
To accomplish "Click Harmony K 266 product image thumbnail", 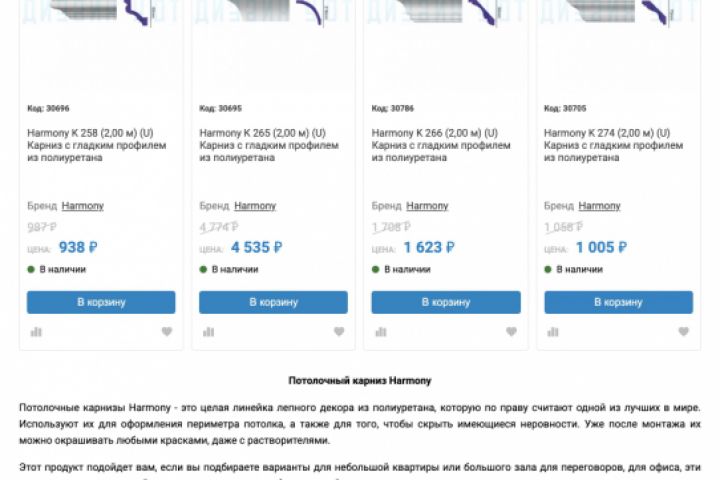I will pos(445,20).
